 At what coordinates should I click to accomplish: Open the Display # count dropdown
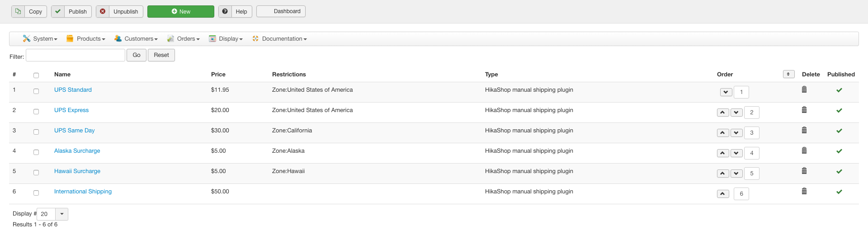coord(61,214)
